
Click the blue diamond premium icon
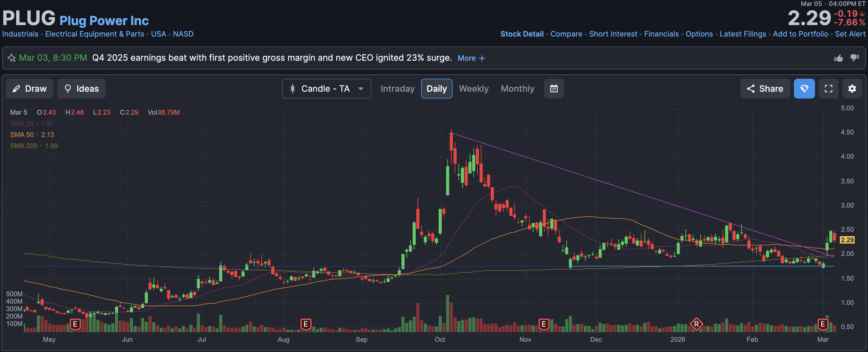(x=804, y=89)
